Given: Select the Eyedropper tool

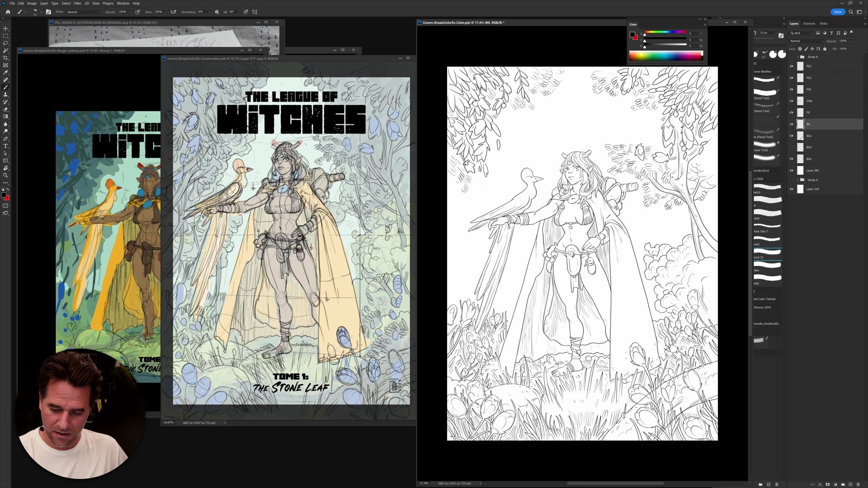Looking at the screenshot, I should (5, 72).
